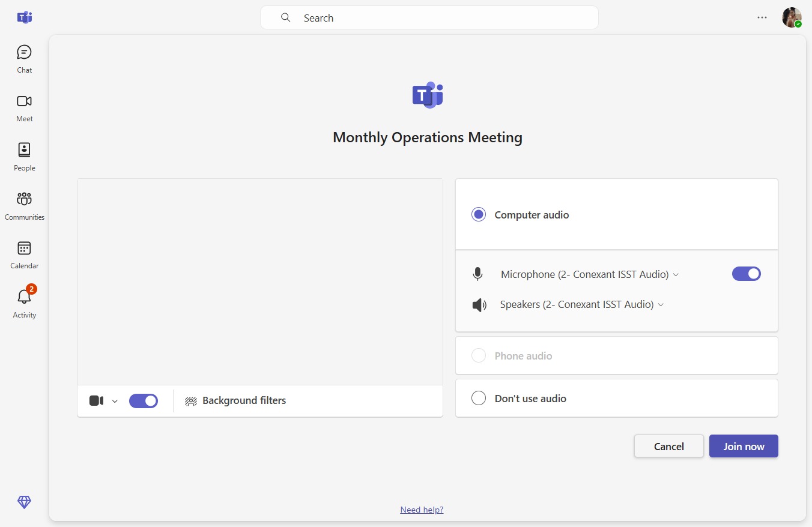Click the Join now button
Viewport: 812px width, 527px height.
(744, 446)
